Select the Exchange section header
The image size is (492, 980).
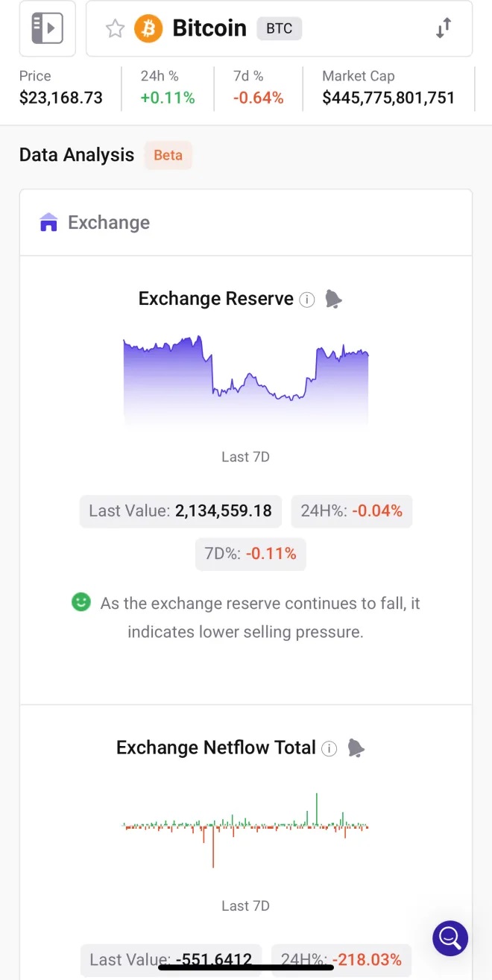(109, 222)
